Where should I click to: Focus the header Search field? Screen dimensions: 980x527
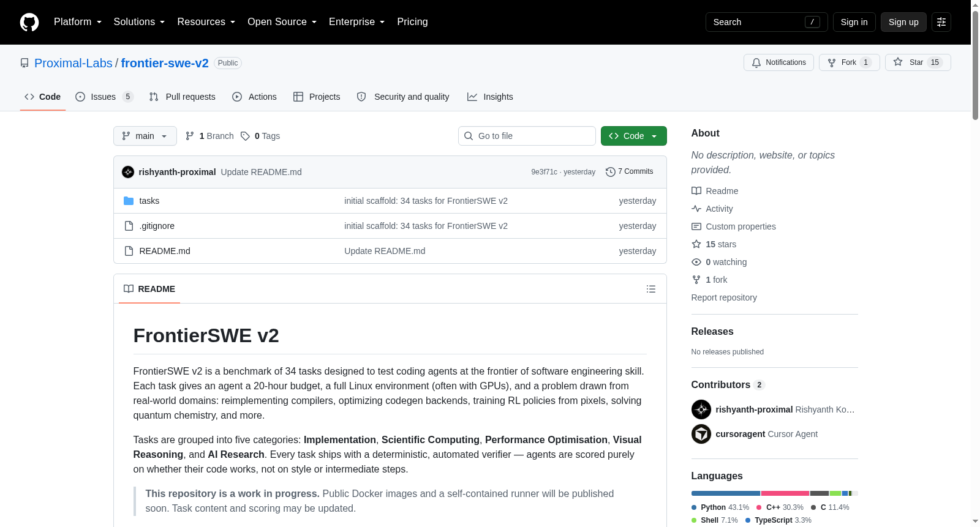pos(767,22)
